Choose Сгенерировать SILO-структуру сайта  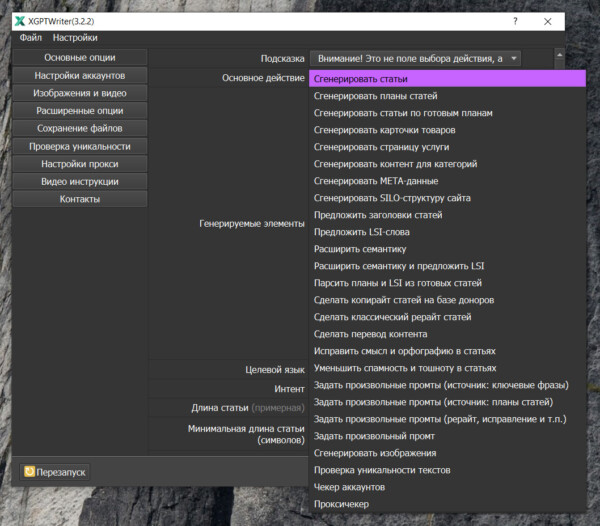[x=447, y=198]
